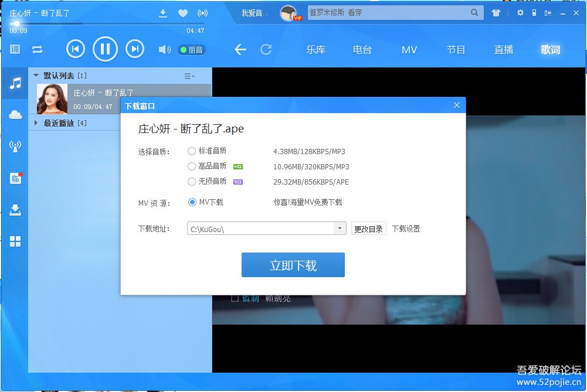587x392 pixels.
Task: Select the 庄心妍 - 断了乱了 playlist row
Action: pyautogui.click(x=124, y=99)
